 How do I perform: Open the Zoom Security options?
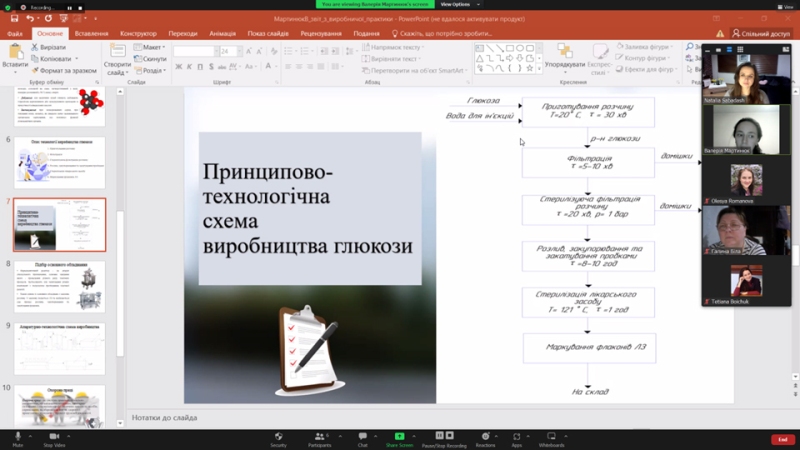[278, 436]
